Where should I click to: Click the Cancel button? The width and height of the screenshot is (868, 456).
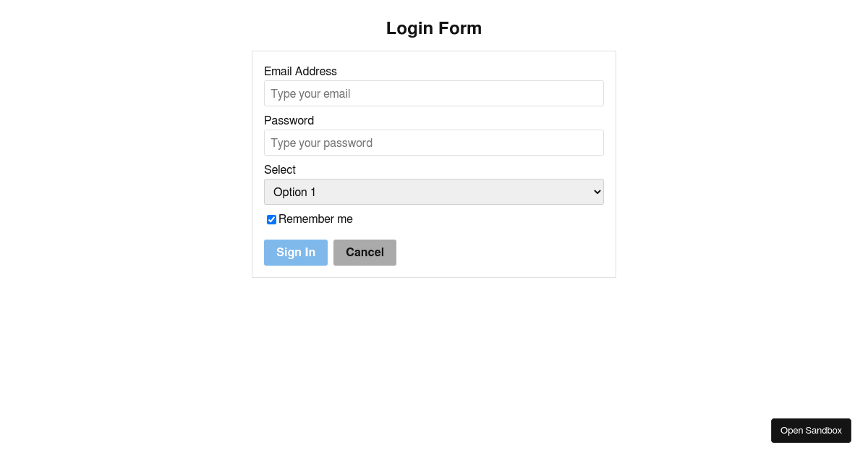tap(365, 252)
